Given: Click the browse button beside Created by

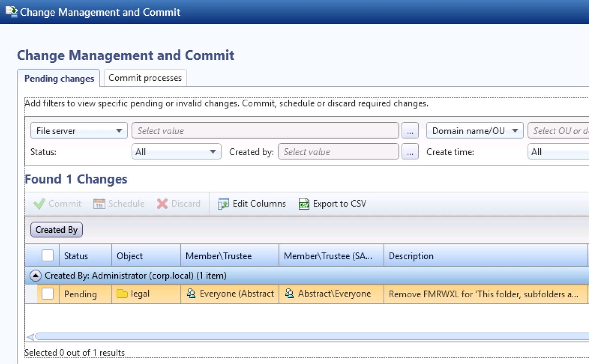Looking at the screenshot, I should [x=410, y=151].
